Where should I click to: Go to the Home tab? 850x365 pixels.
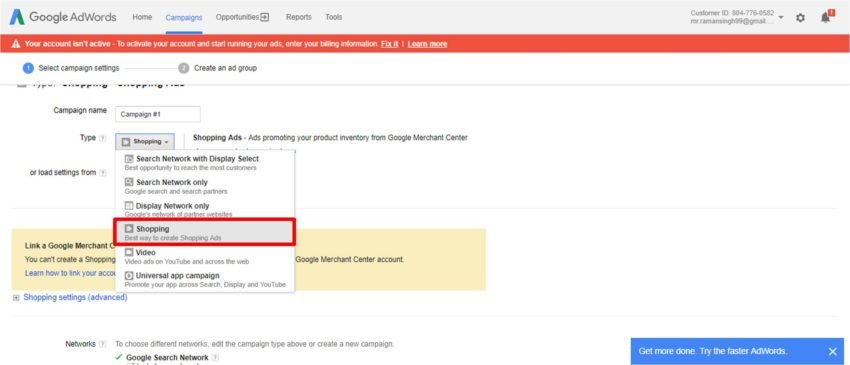(142, 17)
